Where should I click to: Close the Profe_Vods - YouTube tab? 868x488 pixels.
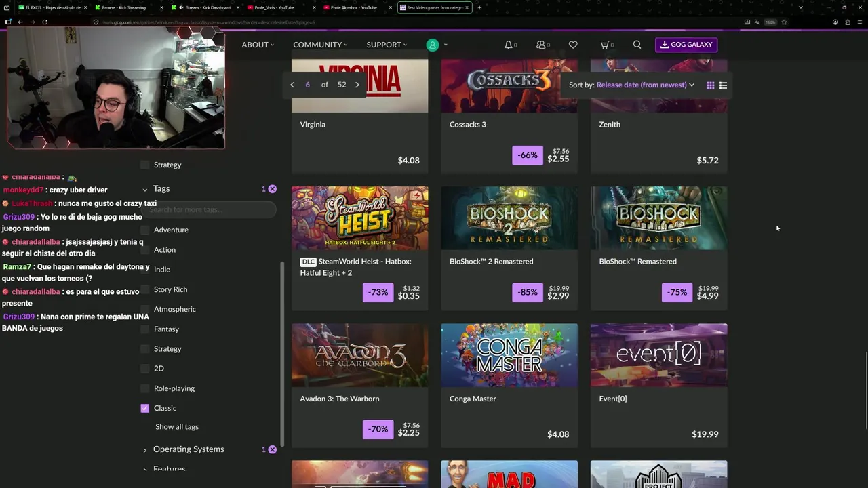(x=314, y=7)
